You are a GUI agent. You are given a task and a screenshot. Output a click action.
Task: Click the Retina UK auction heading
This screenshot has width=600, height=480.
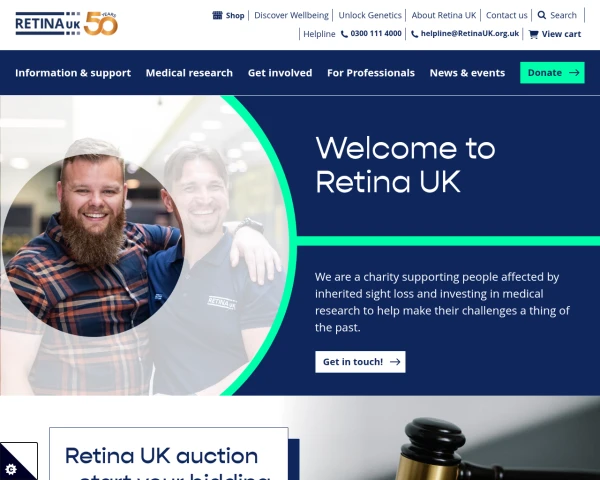pos(161,456)
